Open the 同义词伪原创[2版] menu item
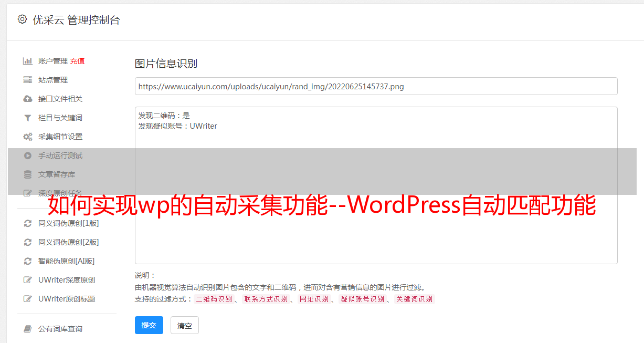The width and height of the screenshot is (644, 343). 68,242
